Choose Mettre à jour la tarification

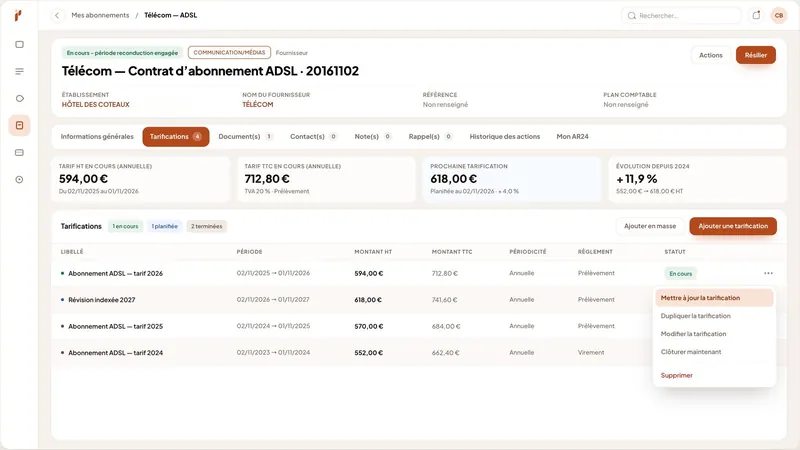click(714, 298)
